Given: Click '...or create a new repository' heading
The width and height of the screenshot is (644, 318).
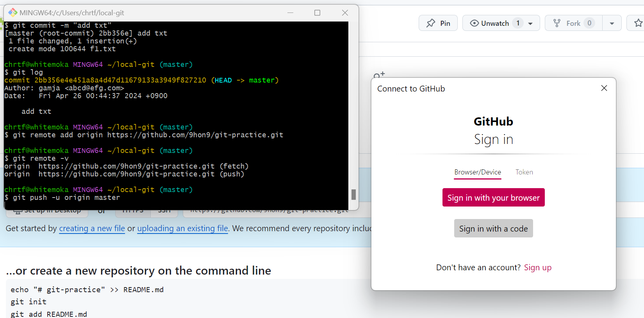Looking at the screenshot, I should pos(139,271).
